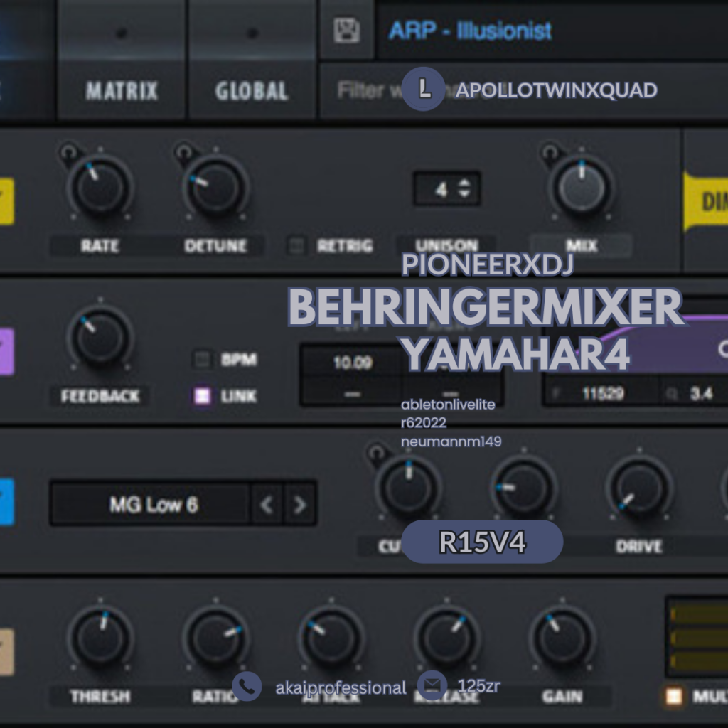Disable the LINK checkbox

coord(203,395)
